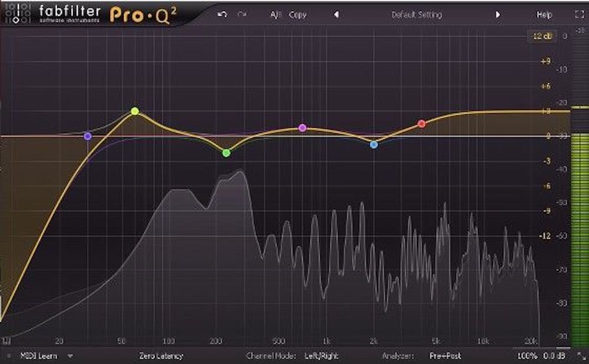
Task: Click the redo arrow icon
Action: (241, 15)
